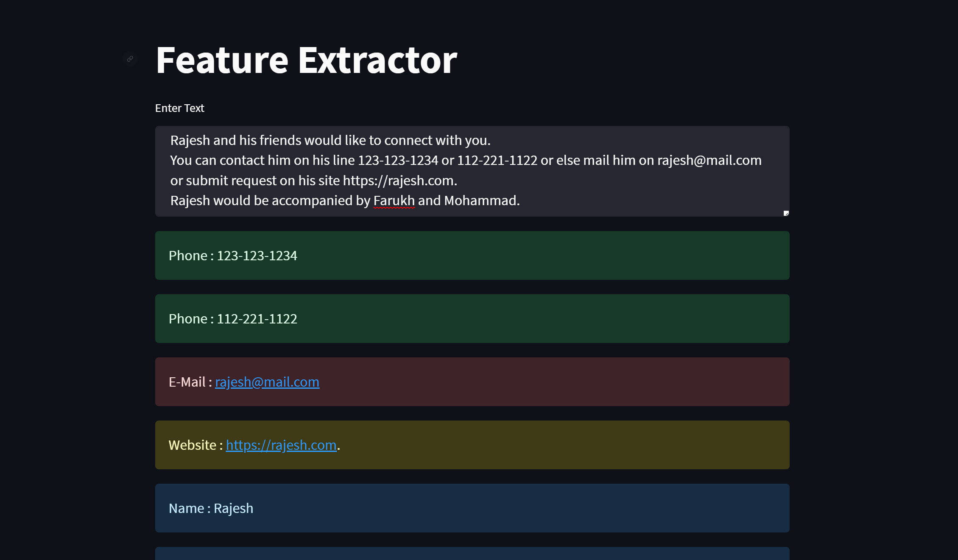Viewport: 958px width, 560px height.
Task: Click the anchor link icon beside the title
Action: coord(130,59)
